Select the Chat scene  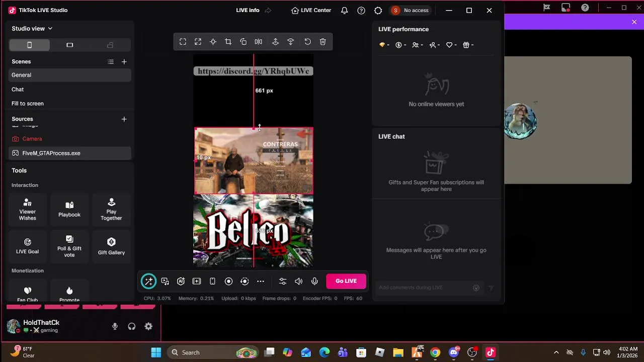point(70,89)
